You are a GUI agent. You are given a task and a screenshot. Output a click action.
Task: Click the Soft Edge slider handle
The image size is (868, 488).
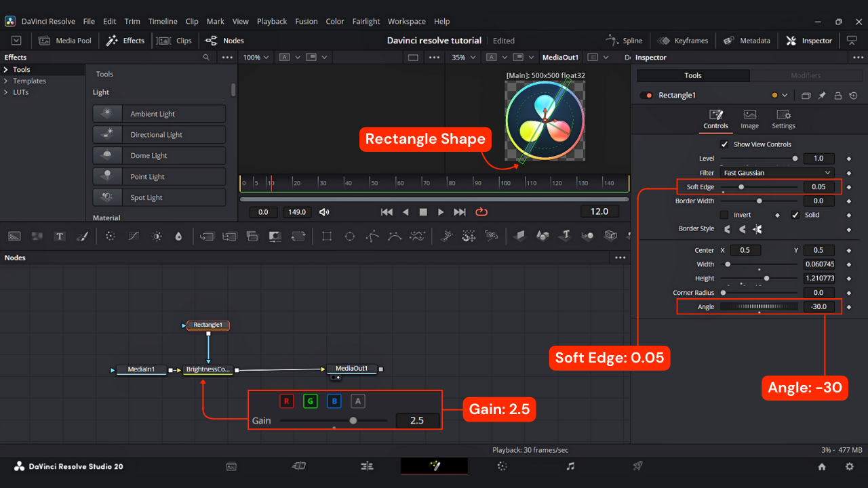click(741, 186)
